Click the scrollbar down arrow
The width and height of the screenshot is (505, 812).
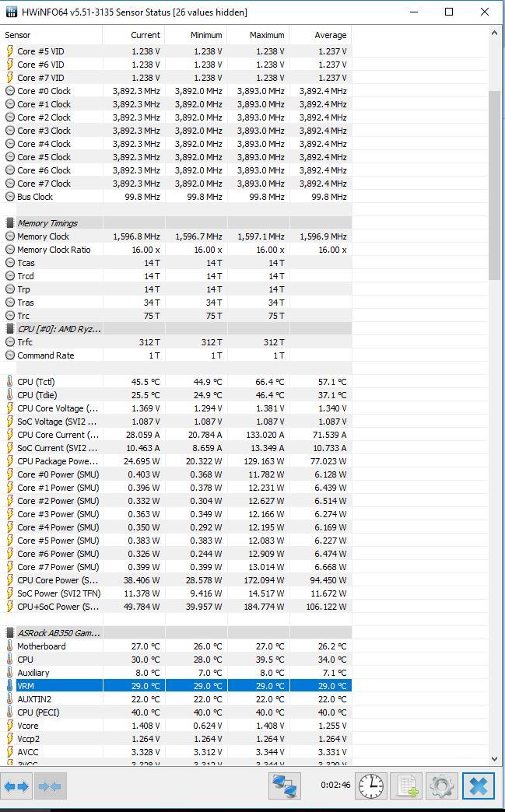(x=494, y=759)
